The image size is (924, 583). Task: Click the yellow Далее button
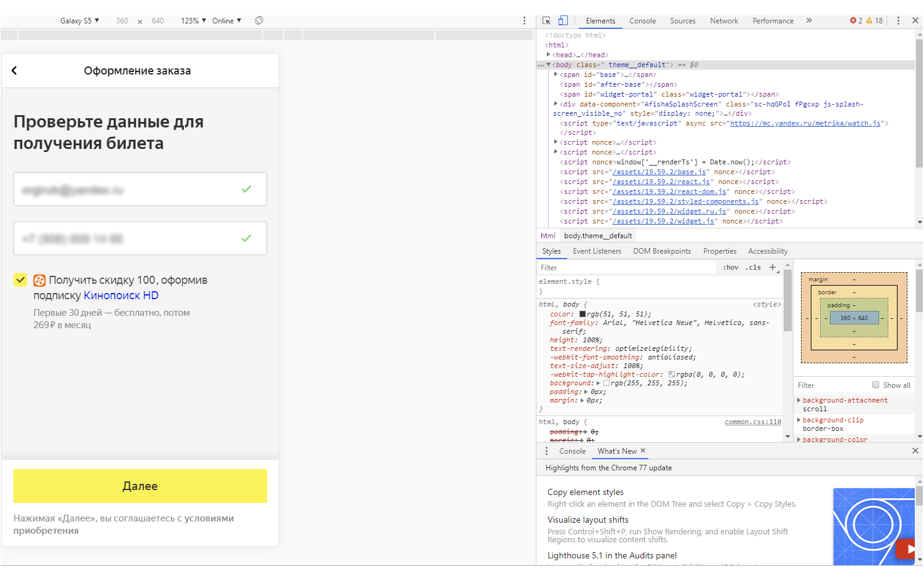pos(140,486)
